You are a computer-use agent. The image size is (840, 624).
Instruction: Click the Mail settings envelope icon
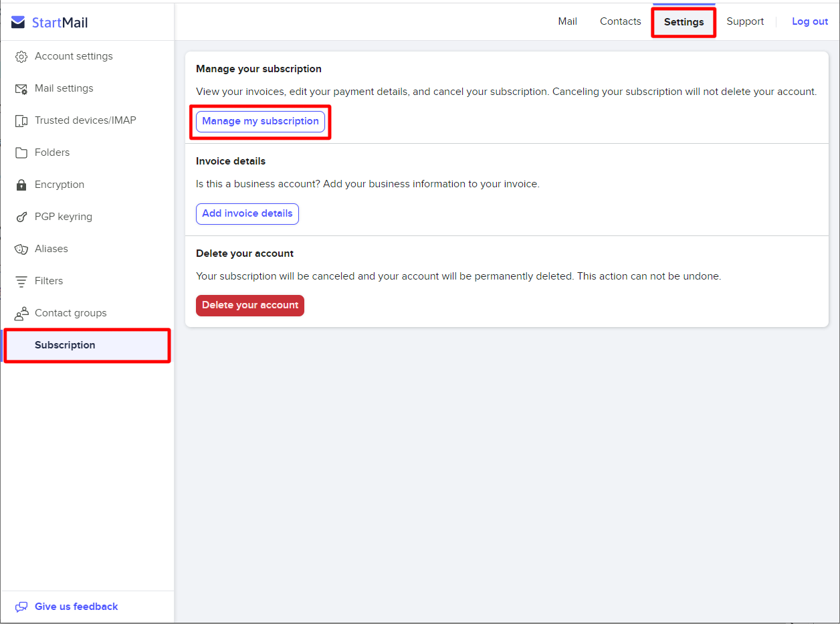21,89
